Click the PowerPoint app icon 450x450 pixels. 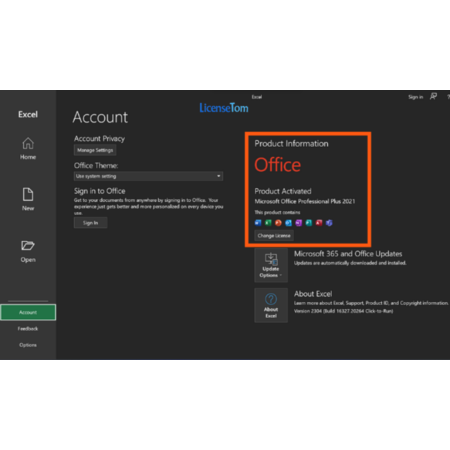coord(278,223)
